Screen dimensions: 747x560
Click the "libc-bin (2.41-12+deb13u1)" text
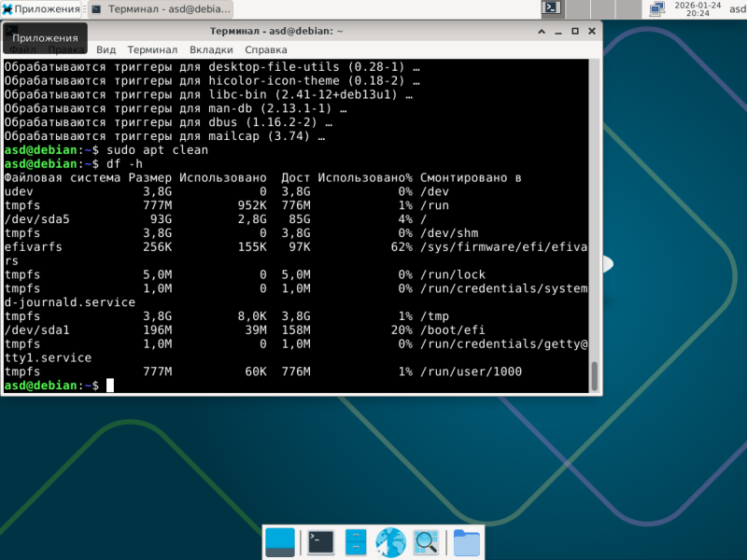[x=303, y=95]
